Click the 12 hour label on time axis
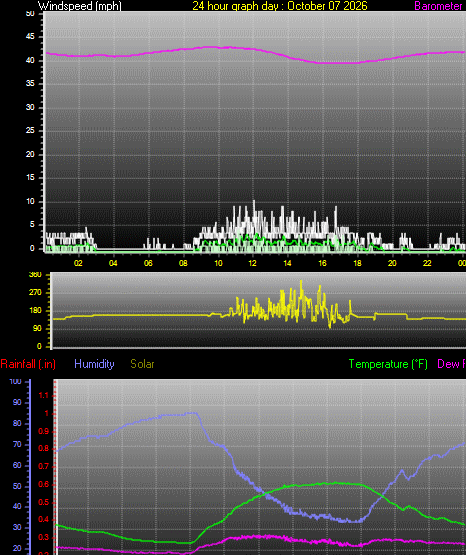 (252, 263)
